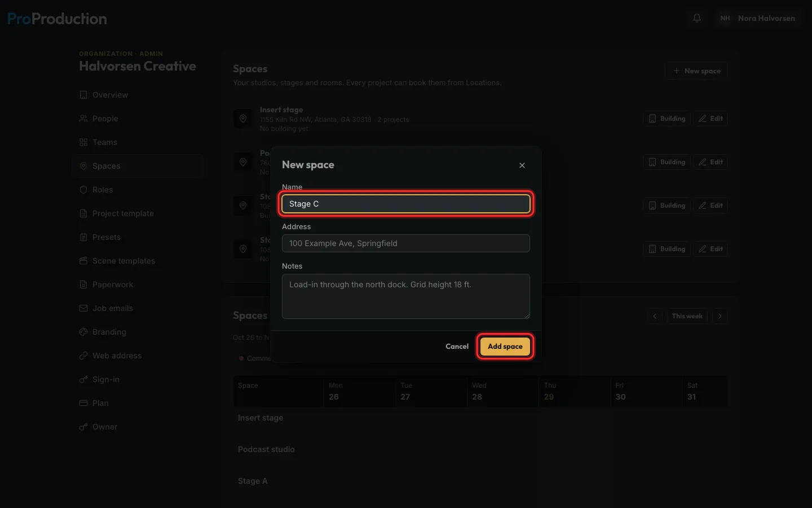The image size is (812, 508).
Task: Click Building button for Insert stage
Action: [667, 119]
